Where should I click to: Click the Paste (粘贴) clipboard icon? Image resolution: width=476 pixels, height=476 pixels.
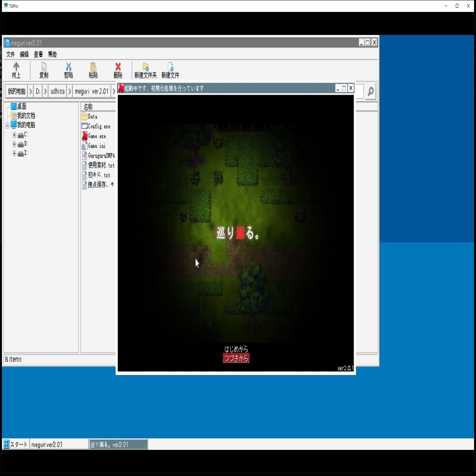(x=93, y=67)
